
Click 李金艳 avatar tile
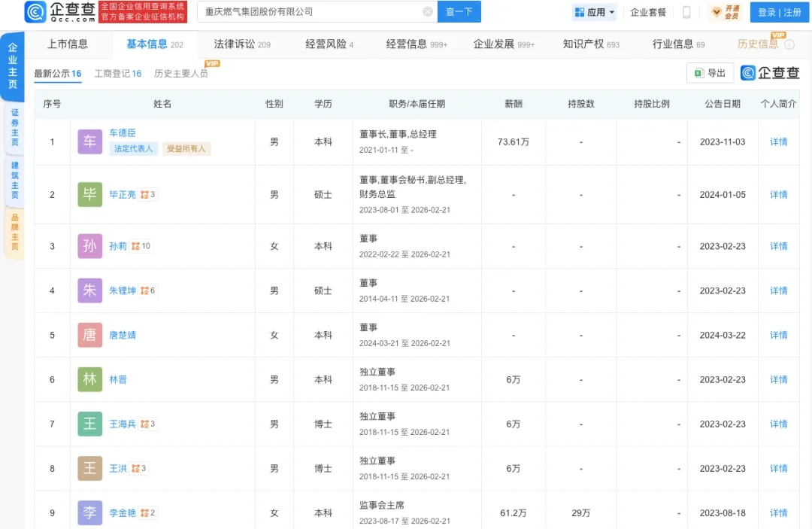pos(89,513)
